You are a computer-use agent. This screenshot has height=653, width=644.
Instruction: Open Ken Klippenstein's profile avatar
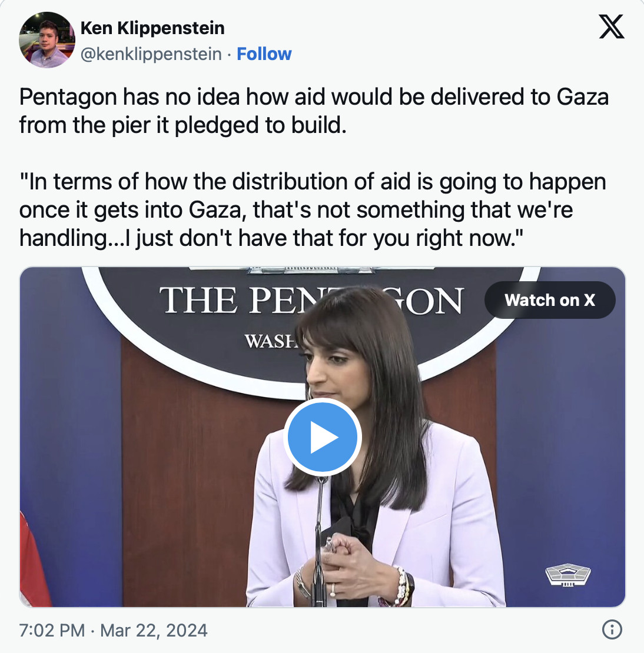pos(47,40)
